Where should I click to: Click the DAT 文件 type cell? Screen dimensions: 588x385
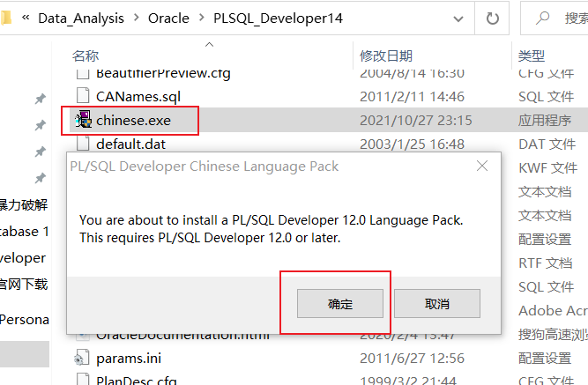coord(547,144)
